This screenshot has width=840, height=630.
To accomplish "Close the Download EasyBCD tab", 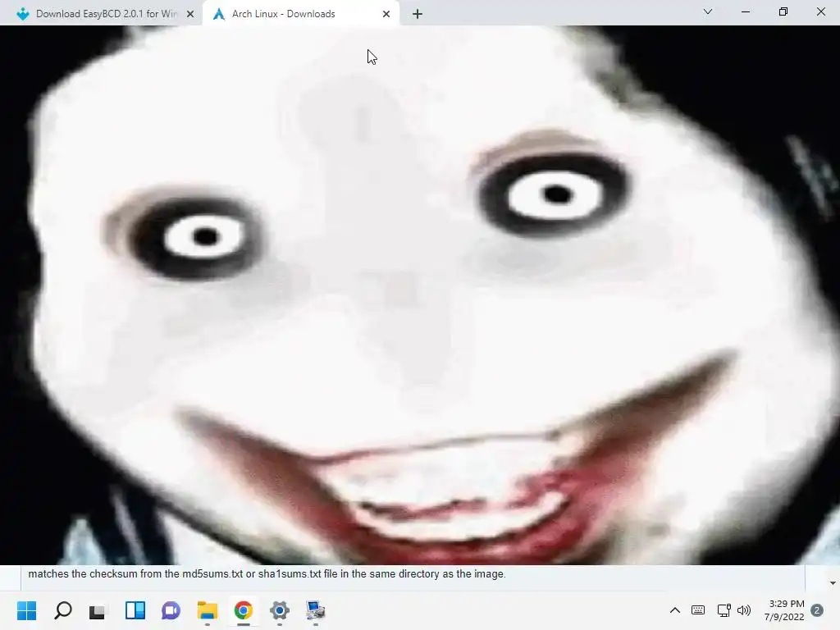I will [190, 14].
